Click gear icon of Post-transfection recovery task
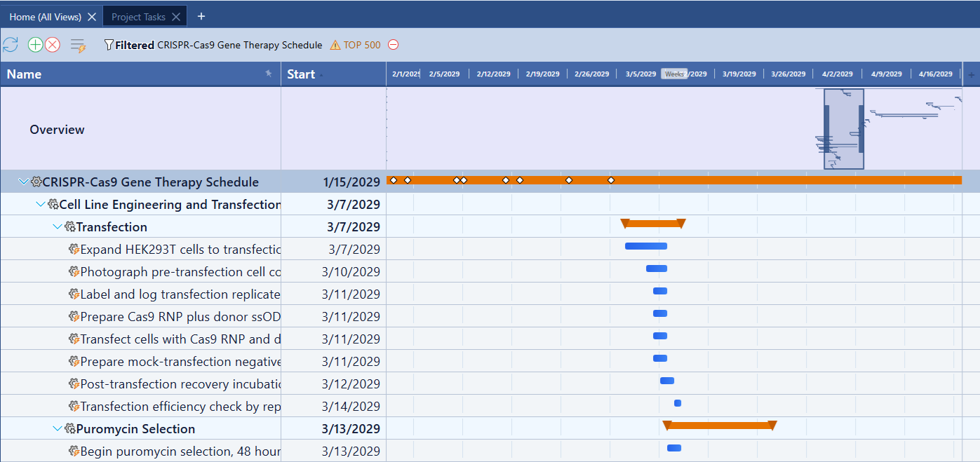The height and width of the screenshot is (462, 980). click(x=74, y=383)
